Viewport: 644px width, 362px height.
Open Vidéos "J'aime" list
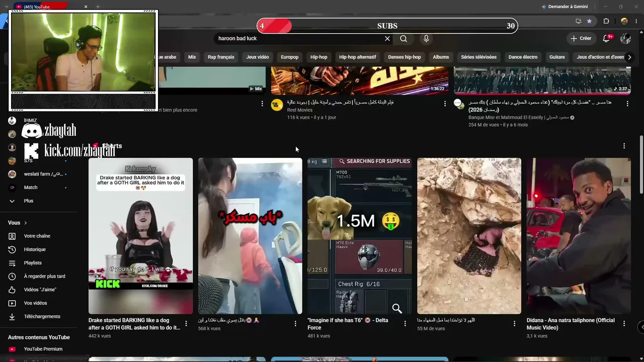click(x=40, y=290)
